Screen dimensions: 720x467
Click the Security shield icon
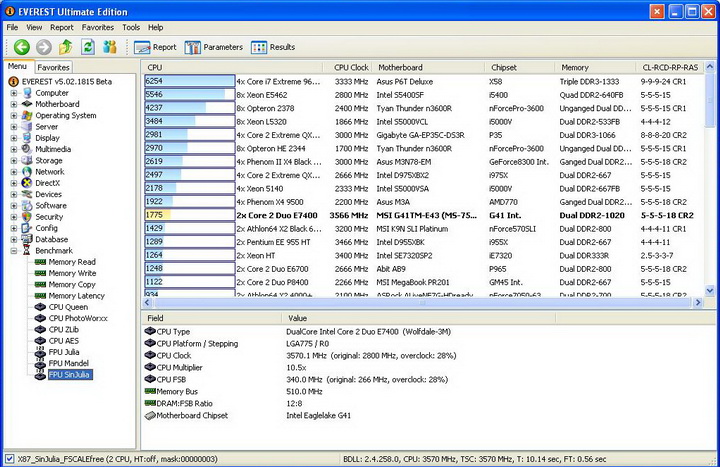click(27, 217)
